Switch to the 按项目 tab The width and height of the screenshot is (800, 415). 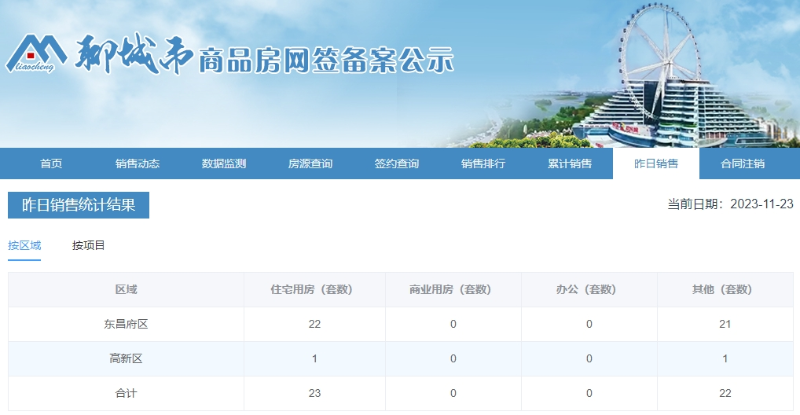89,245
